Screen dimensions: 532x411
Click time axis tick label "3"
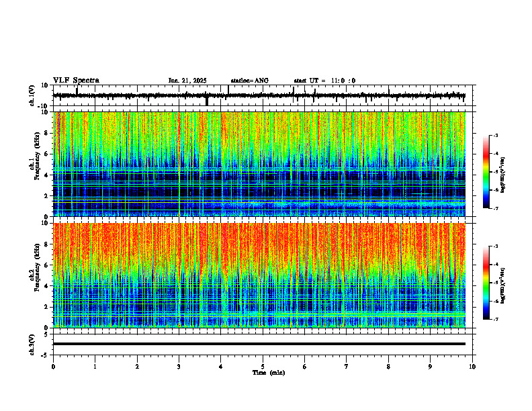(x=179, y=367)
